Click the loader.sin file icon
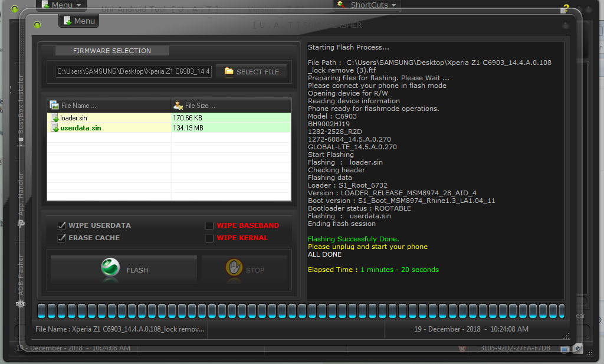This screenshot has width=604, height=364. coord(55,118)
